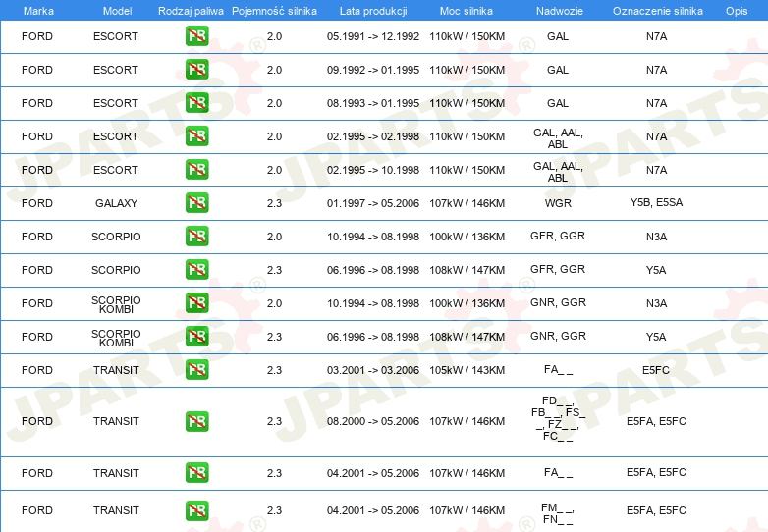
Task: Click the Nadwozie column header
Action: tap(560, 11)
